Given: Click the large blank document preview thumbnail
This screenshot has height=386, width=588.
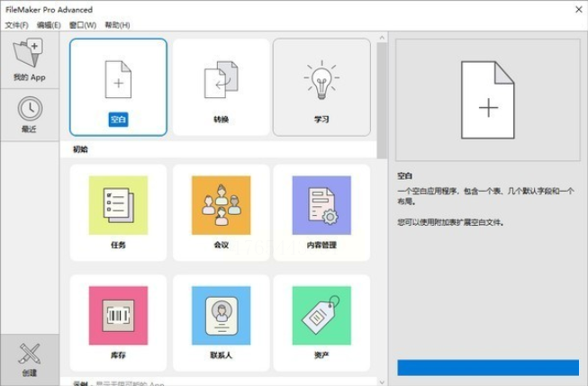Looking at the screenshot, I should point(488,100).
